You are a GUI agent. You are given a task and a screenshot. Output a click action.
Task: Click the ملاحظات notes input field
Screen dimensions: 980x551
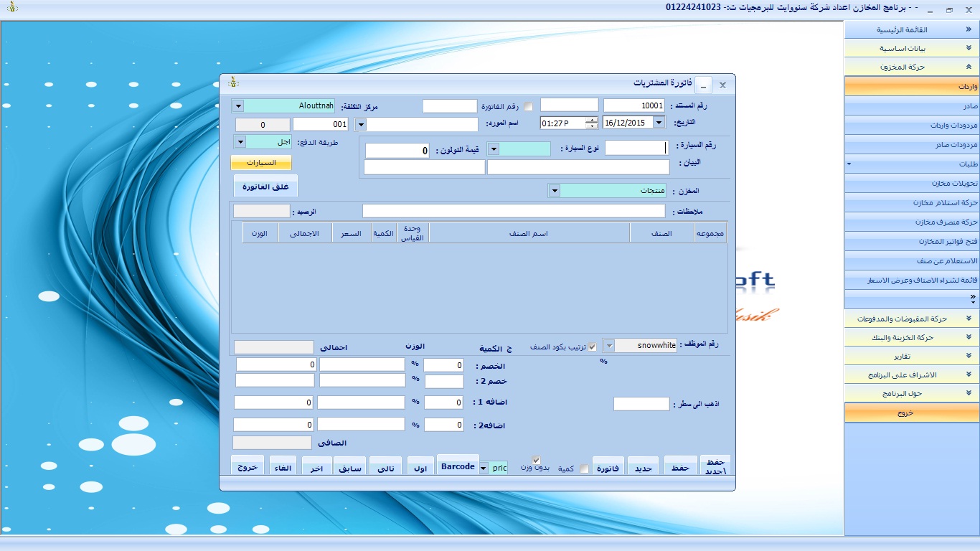pos(514,211)
